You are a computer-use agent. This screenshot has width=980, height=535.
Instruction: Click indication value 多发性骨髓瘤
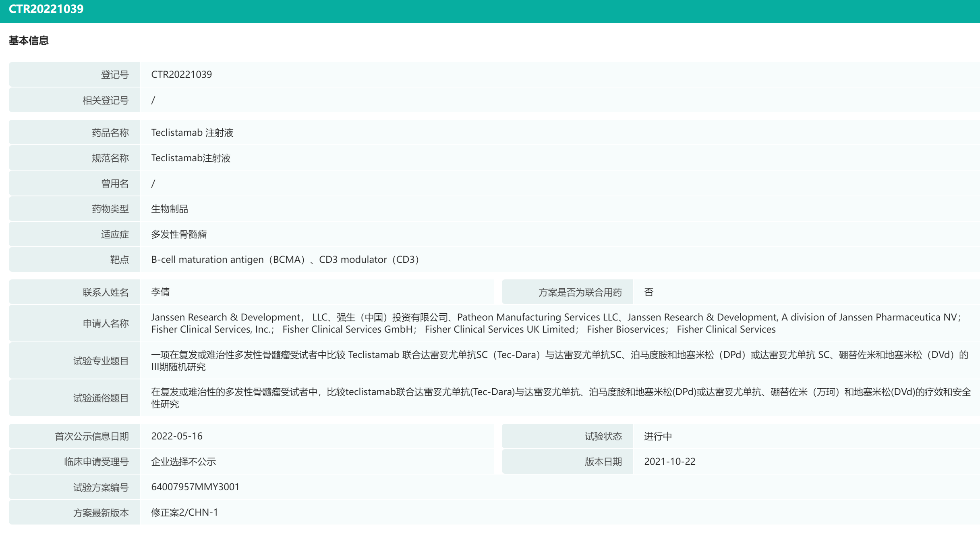[179, 234]
